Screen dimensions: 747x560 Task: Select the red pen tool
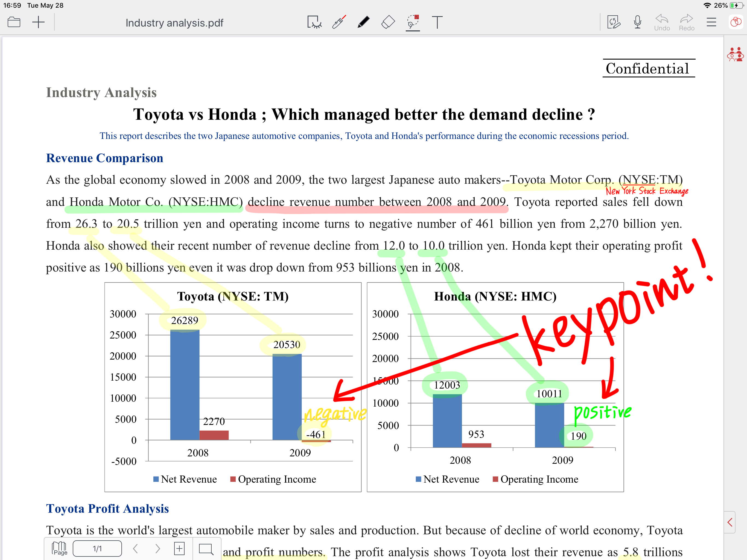tap(339, 22)
